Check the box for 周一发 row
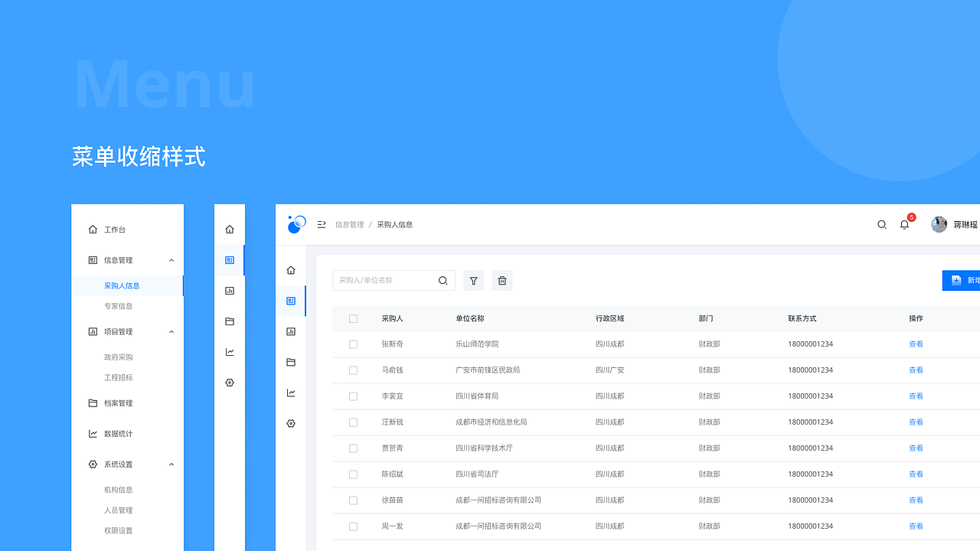The image size is (980, 551). point(353,527)
